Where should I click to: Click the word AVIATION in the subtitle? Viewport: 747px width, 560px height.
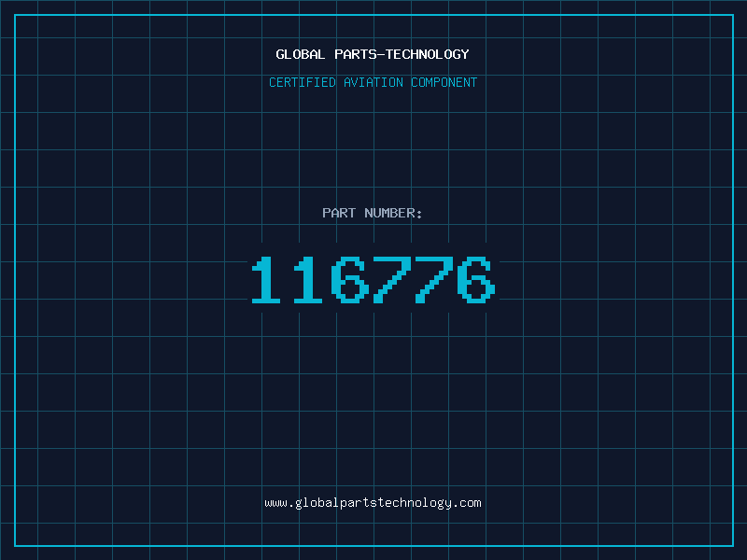pos(373,82)
